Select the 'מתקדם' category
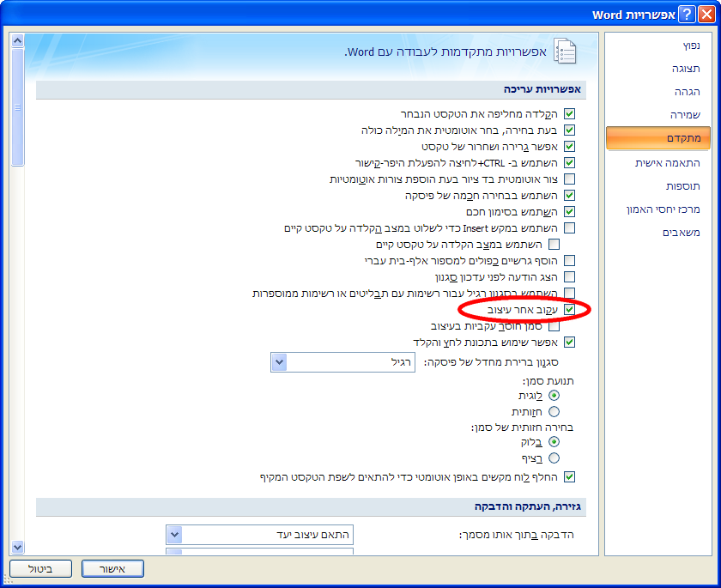This screenshot has height=588, width=721. [x=658, y=138]
